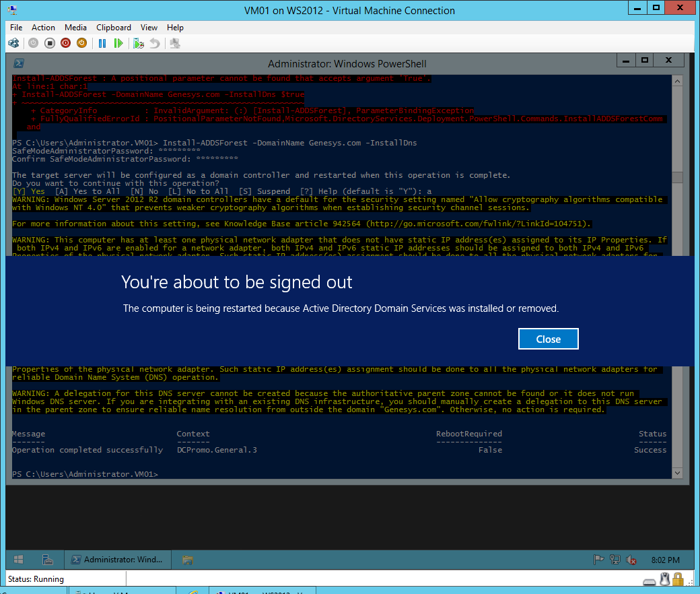Open the File menu
Image resolution: width=700 pixels, height=594 pixels.
click(x=16, y=28)
